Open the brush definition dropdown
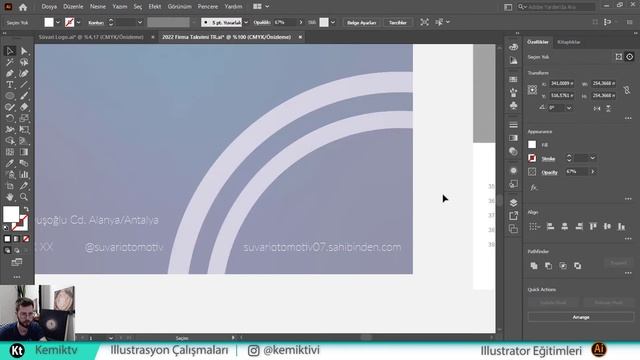Image resolution: width=640 pixels, height=360 pixels. pos(246,22)
